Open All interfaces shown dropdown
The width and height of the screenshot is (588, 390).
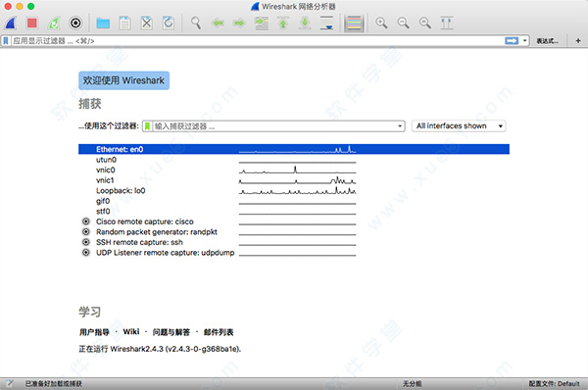[x=459, y=126]
